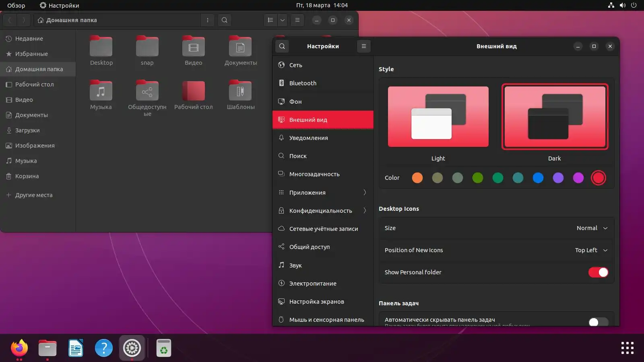
Task: Open the Files app in the dock
Action: (x=47, y=348)
